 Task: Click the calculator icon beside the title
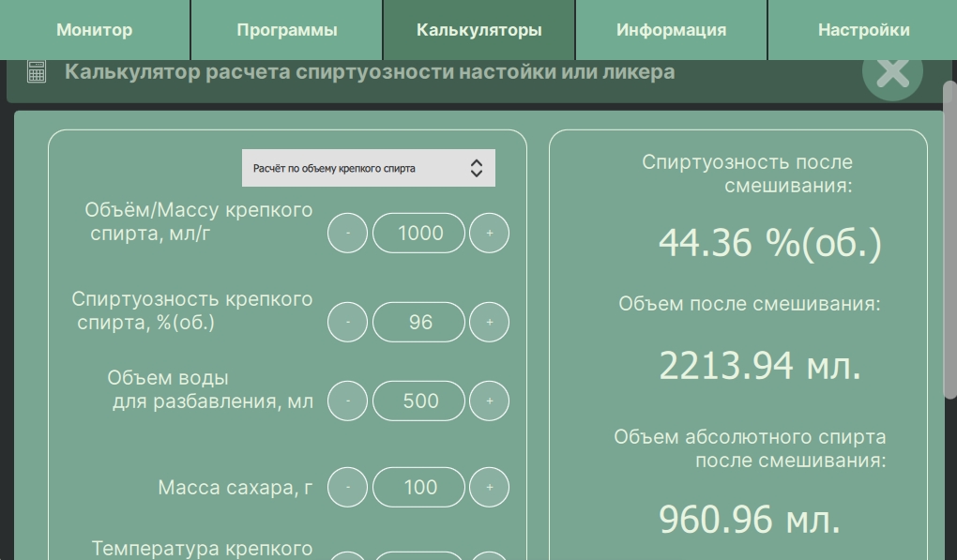tap(37, 72)
